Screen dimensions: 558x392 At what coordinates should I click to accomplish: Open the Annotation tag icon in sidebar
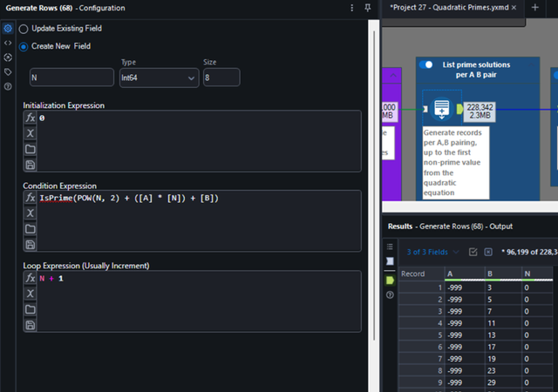click(x=8, y=71)
